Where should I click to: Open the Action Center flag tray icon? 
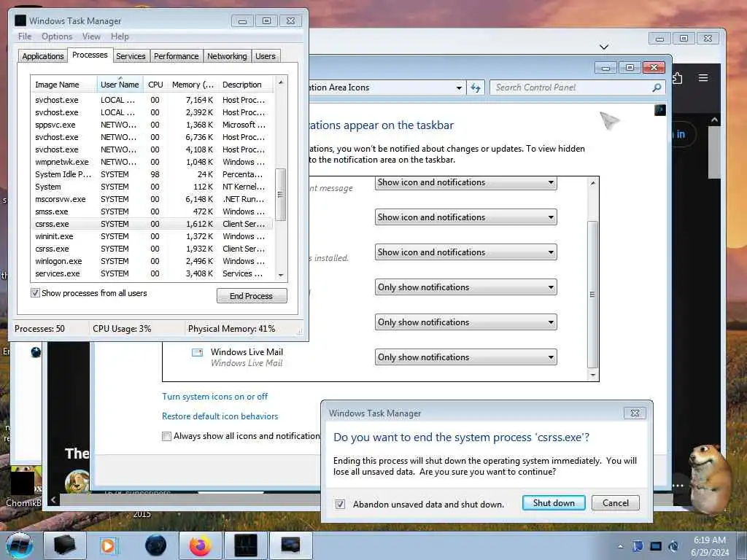(638, 546)
